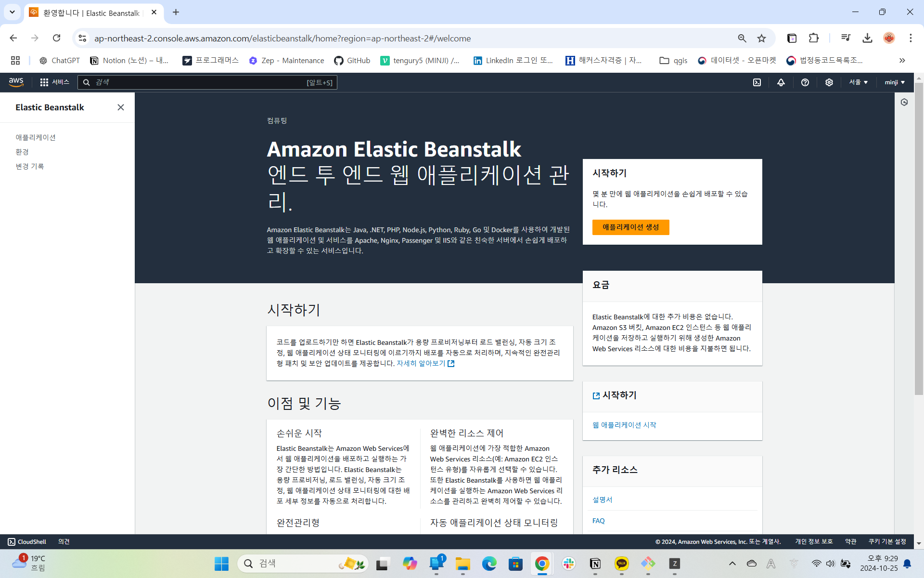Viewport: 924px width, 578px height.
Task: Open the 해커스자격증 bookmark
Action: click(x=603, y=60)
